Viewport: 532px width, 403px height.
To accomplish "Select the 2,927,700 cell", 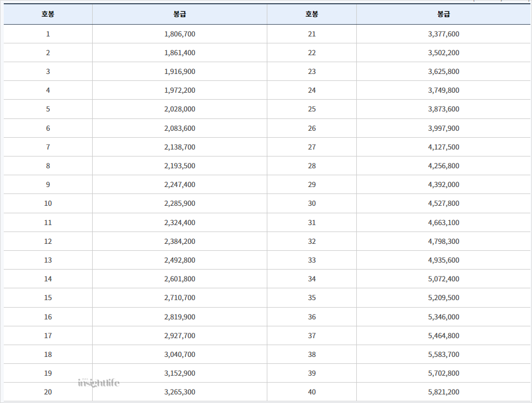I will (x=179, y=335).
